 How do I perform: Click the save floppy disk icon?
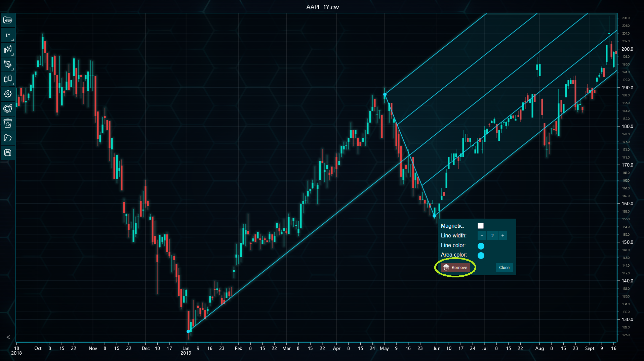[x=8, y=153]
